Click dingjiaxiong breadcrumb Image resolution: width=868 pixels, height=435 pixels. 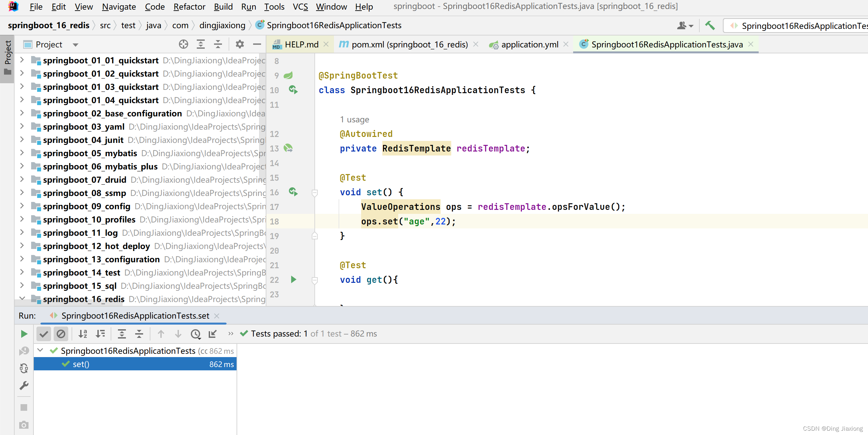[222, 25]
